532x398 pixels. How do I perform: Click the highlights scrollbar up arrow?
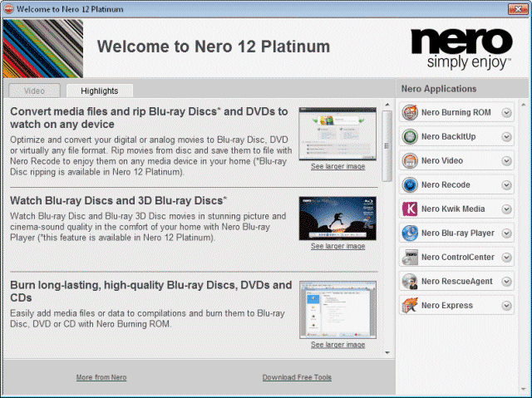[387, 105]
